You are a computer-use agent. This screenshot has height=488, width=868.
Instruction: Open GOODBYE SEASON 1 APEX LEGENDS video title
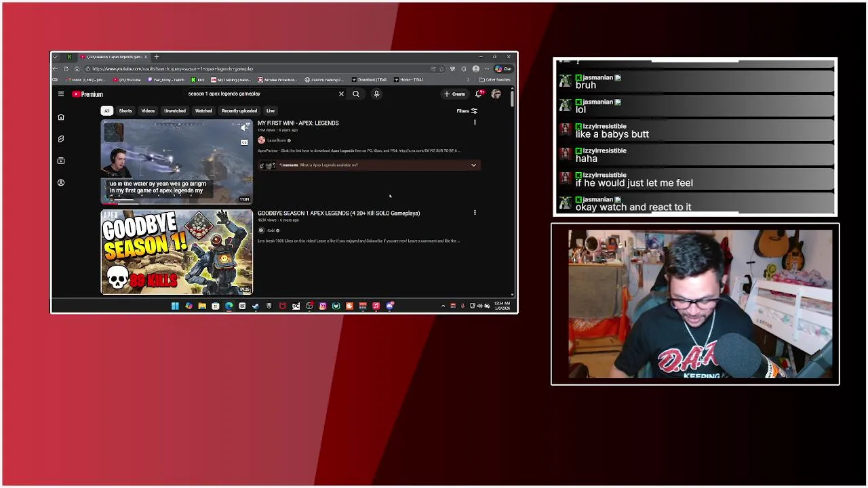pos(338,213)
